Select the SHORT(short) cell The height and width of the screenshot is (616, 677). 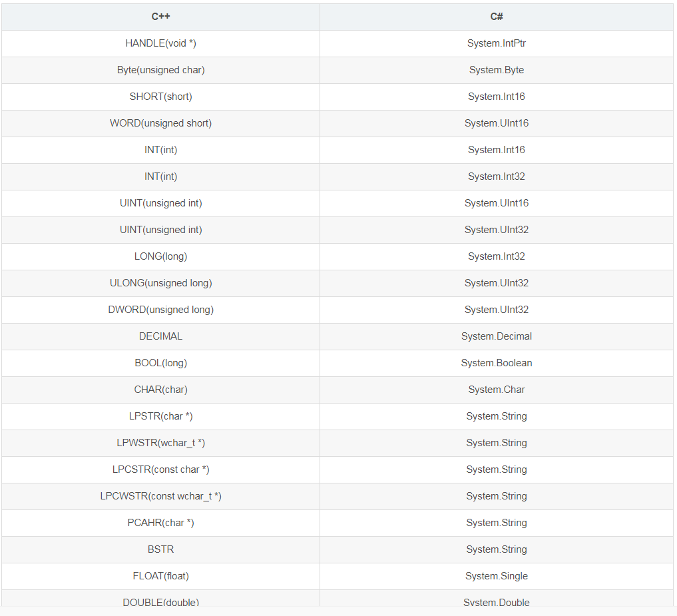(x=160, y=97)
